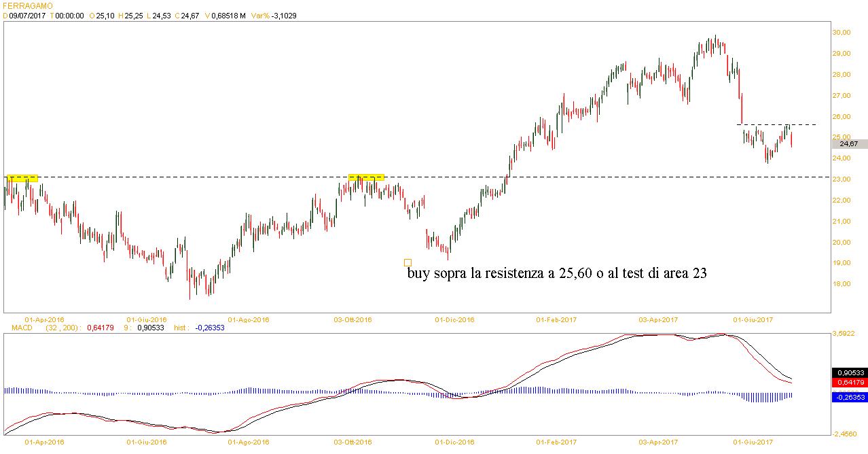Click 01-Dic-2016 on the price chart's time axis

point(454,319)
